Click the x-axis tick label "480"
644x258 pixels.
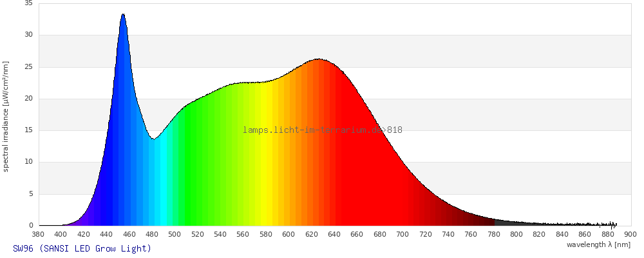pos(152,235)
